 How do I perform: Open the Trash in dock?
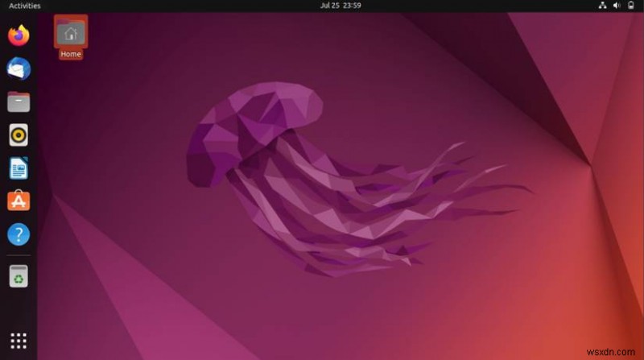[19, 275]
